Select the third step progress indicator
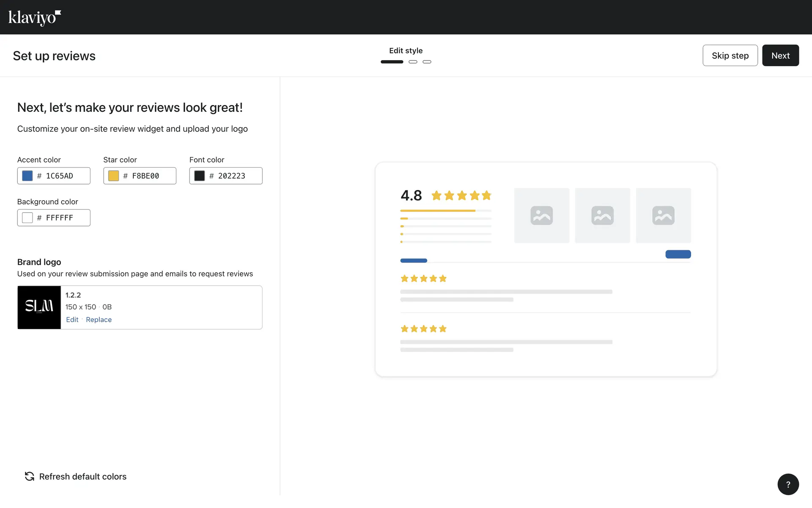The width and height of the screenshot is (812, 508). [427, 62]
